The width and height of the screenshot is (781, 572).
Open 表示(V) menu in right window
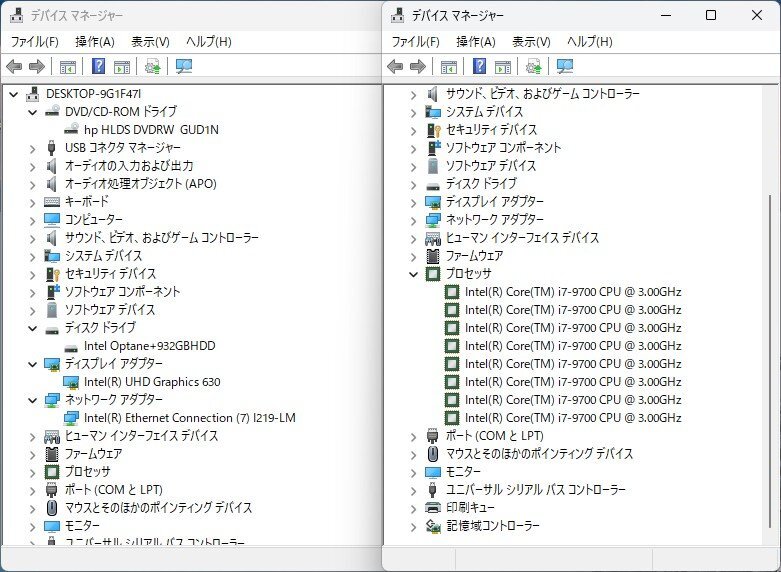[x=531, y=42]
